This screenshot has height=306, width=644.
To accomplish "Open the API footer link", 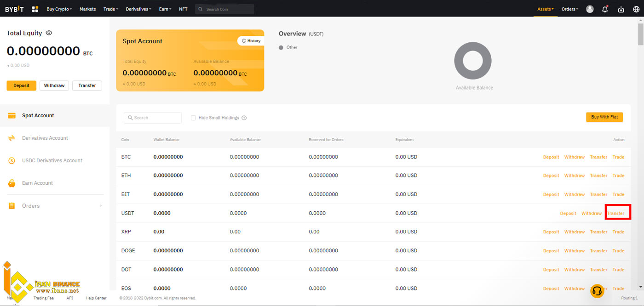I will pos(70,298).
